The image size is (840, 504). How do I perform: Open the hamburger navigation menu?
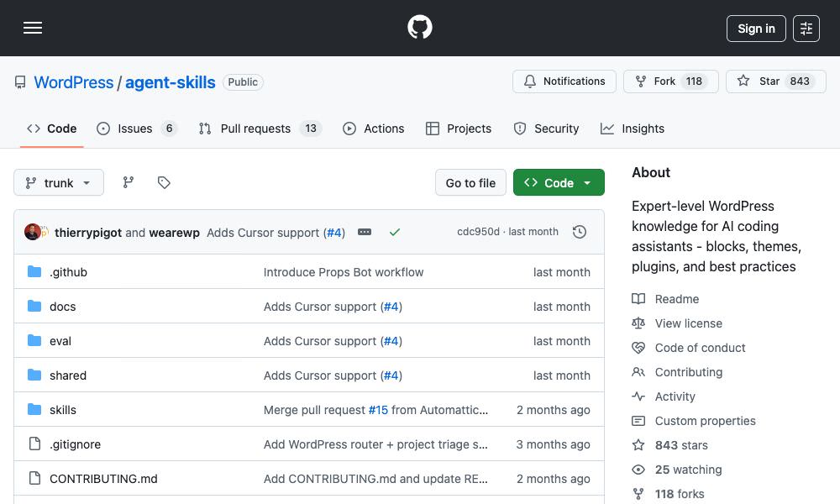(33, 28)
